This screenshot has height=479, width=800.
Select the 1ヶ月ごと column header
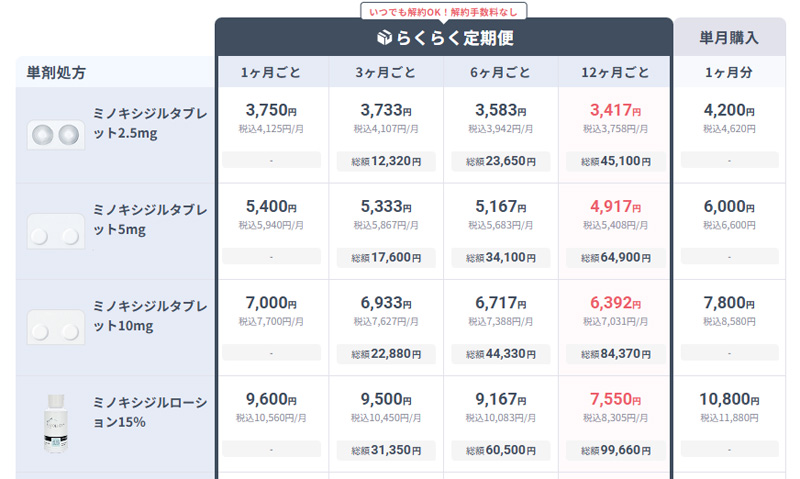(x=271, y=72)
